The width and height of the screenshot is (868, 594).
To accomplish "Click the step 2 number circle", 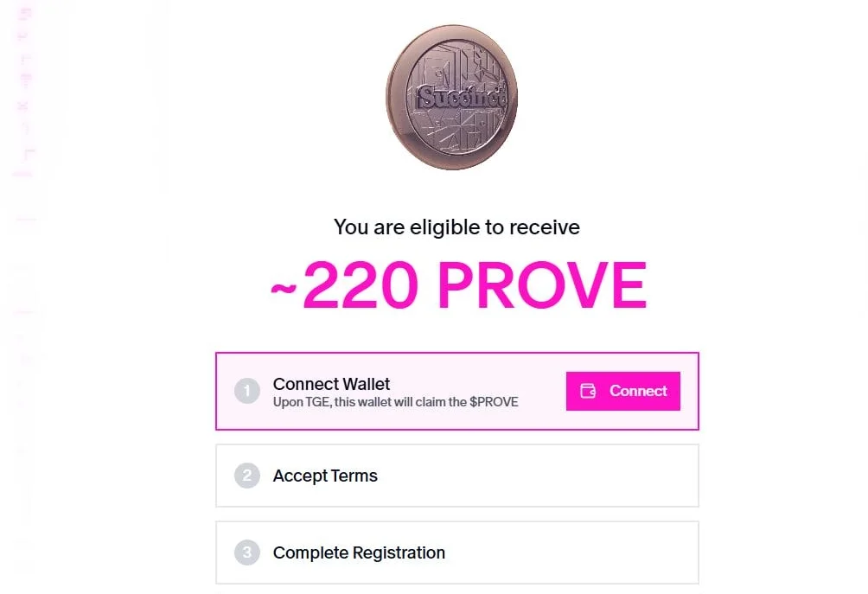I will tap(246, 476).
